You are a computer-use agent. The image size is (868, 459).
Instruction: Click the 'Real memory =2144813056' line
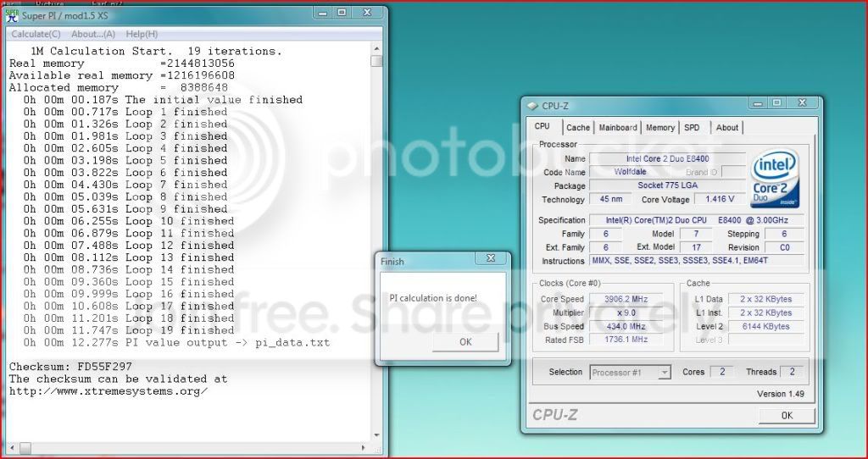[122, 63]
